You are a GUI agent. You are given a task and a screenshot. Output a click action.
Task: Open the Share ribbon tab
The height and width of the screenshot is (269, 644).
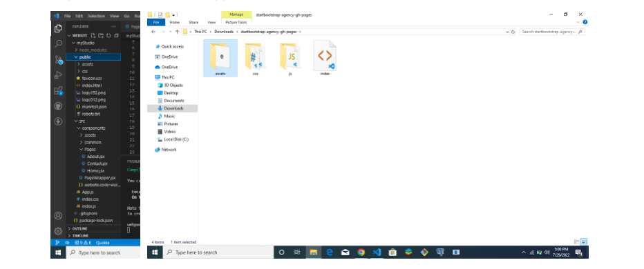193,22
